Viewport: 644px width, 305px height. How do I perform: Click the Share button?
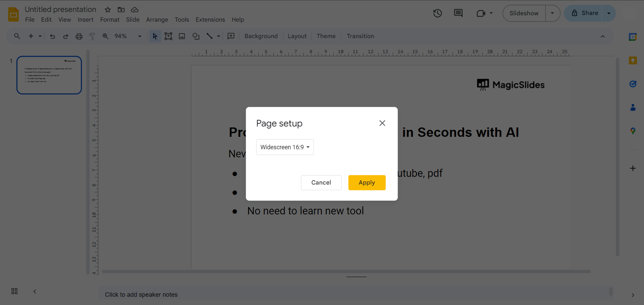(583, 13)
